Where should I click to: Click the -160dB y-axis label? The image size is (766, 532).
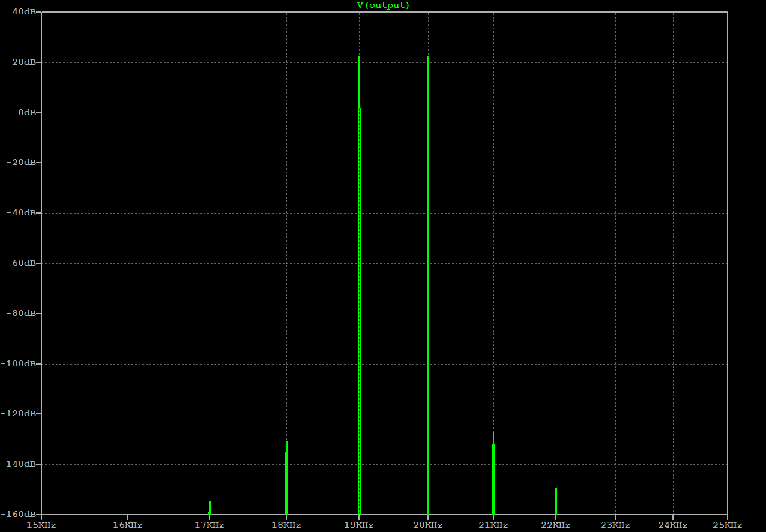click(19, 515)
